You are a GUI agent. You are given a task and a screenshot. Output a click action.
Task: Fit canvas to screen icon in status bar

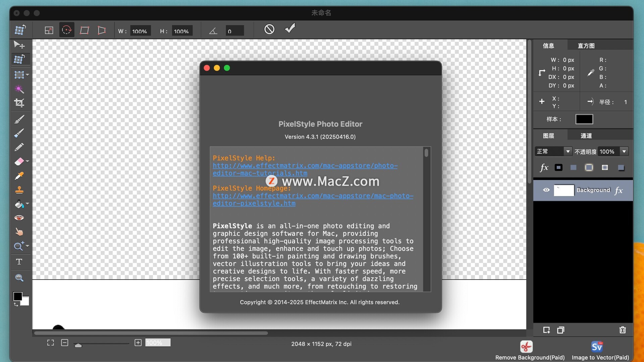(50, 343)
